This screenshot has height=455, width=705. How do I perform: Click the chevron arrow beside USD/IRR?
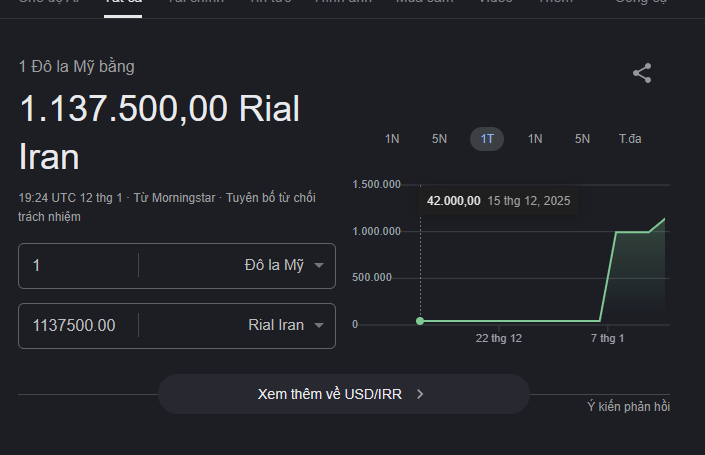point(420,394)
